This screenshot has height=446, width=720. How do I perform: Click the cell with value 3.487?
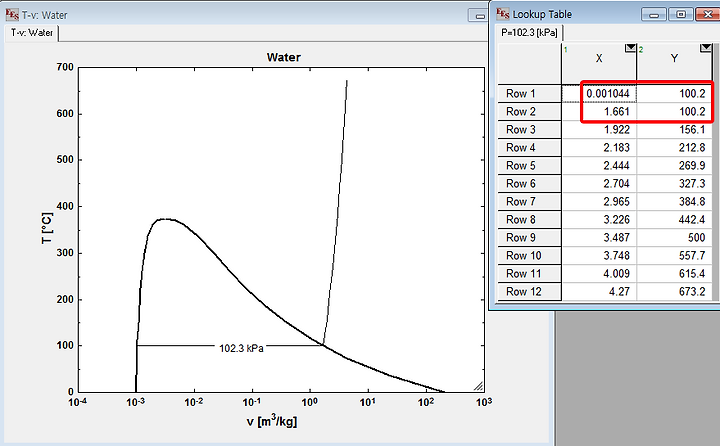[599, 237]
